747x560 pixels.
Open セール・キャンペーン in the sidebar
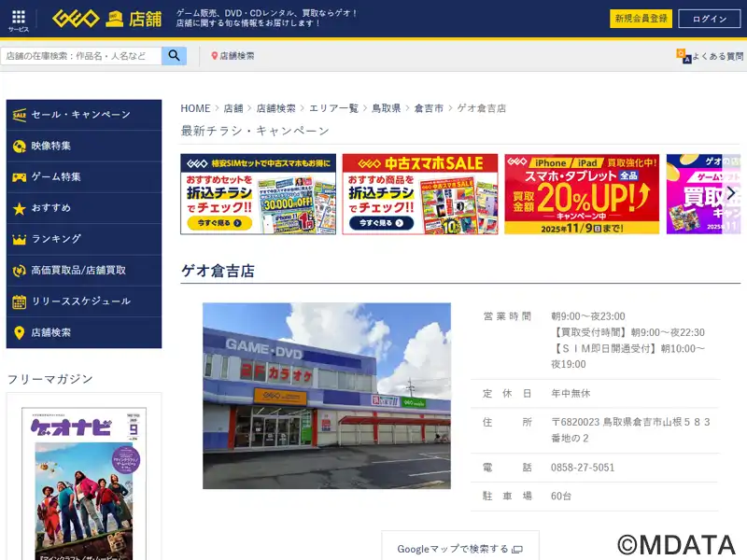click(x=84, y=115)
